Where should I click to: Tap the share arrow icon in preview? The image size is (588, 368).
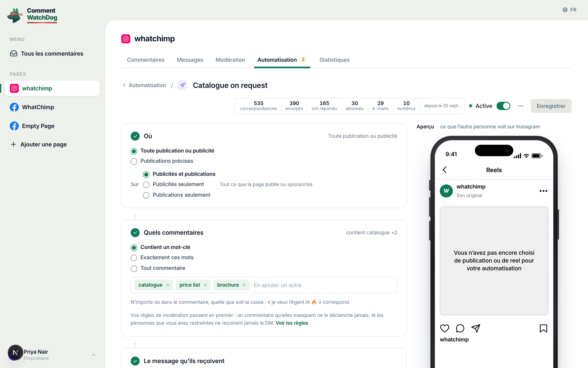476,328
